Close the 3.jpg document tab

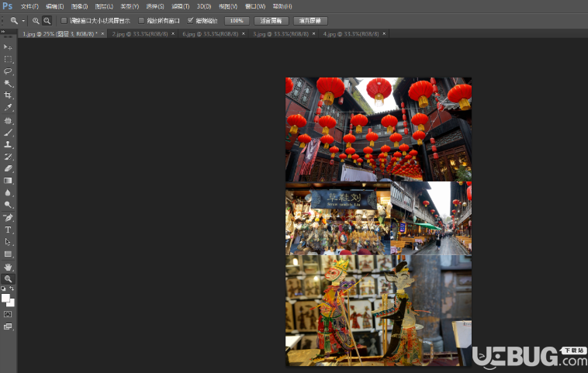[x=314, y=34]
